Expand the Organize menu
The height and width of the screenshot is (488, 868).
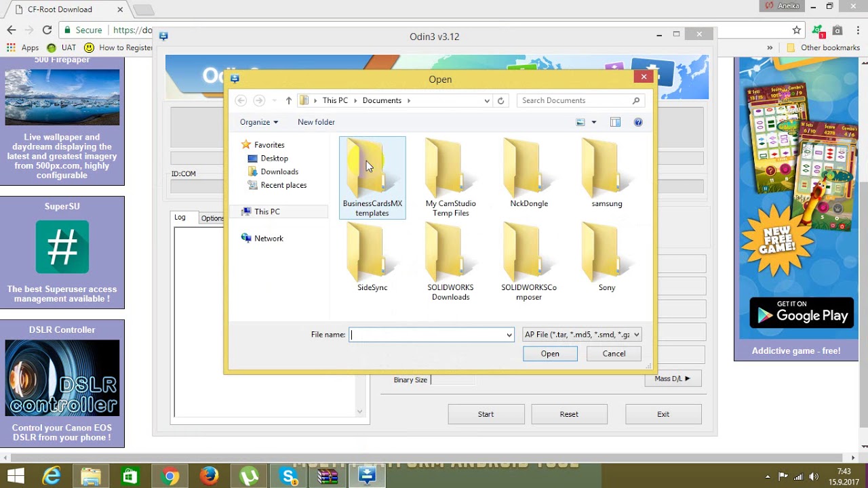coord(259,122)
